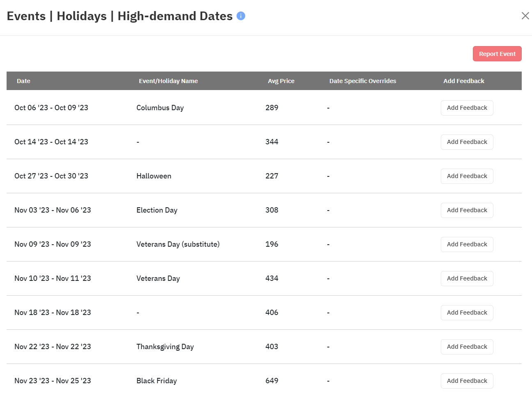Viewport: 532px width, 396px height.
Task: Select the Thanksgiving Day event name
Action: pos(165,347)
